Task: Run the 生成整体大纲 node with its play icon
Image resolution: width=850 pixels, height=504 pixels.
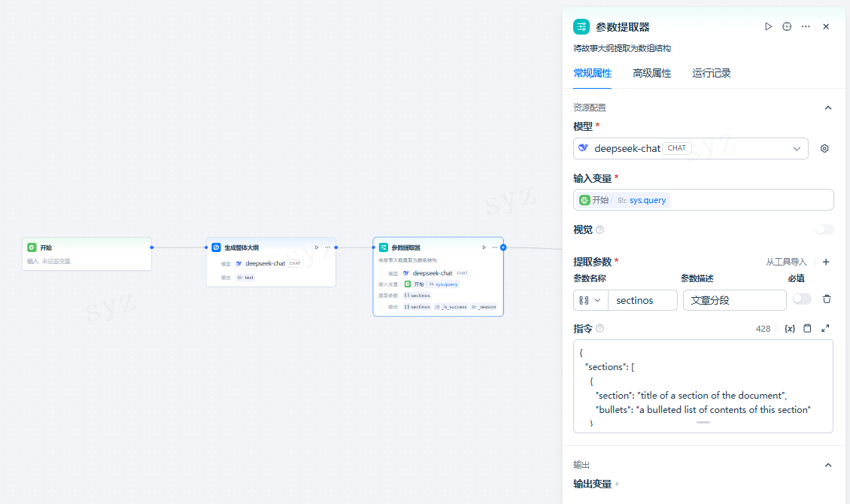Action: (x=316, y=247)
